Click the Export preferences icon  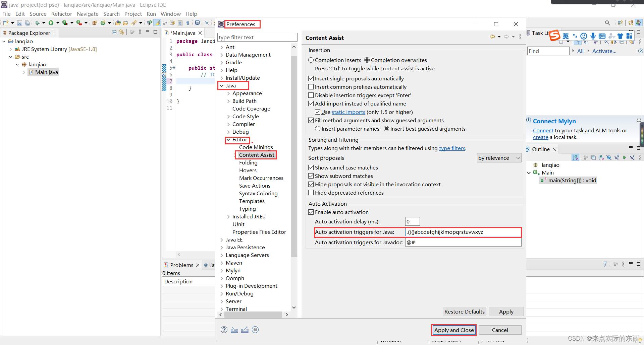click(245, 330)
